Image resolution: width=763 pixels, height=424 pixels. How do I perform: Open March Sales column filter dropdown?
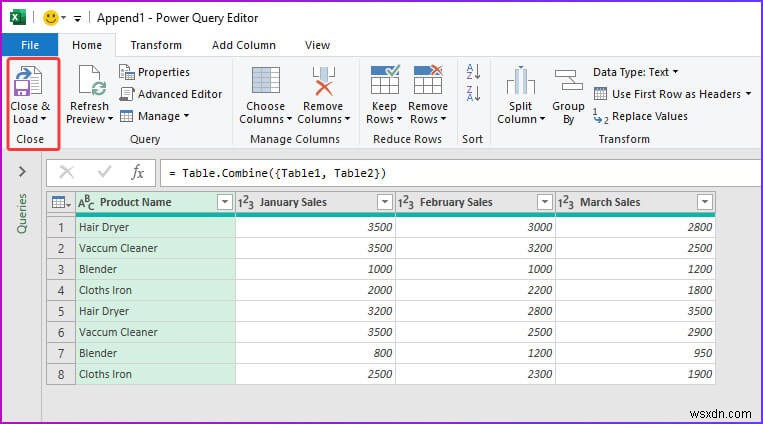pos(705,202)
